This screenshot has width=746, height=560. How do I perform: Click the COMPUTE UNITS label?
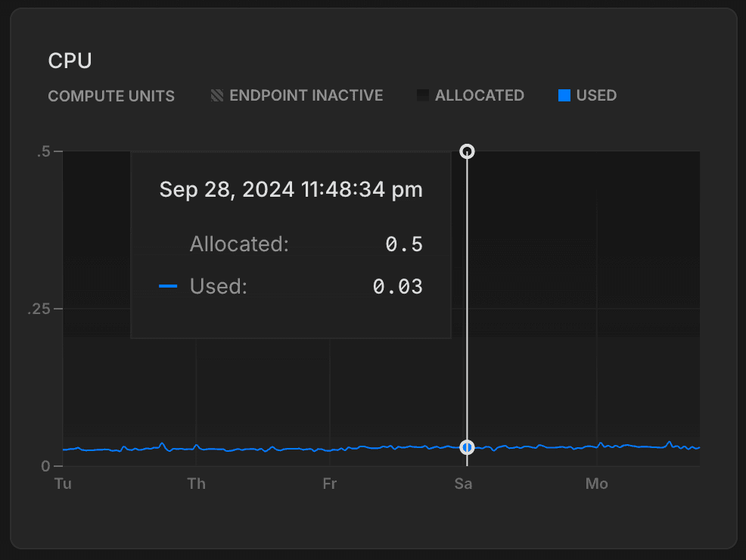[x=111, y=95]
